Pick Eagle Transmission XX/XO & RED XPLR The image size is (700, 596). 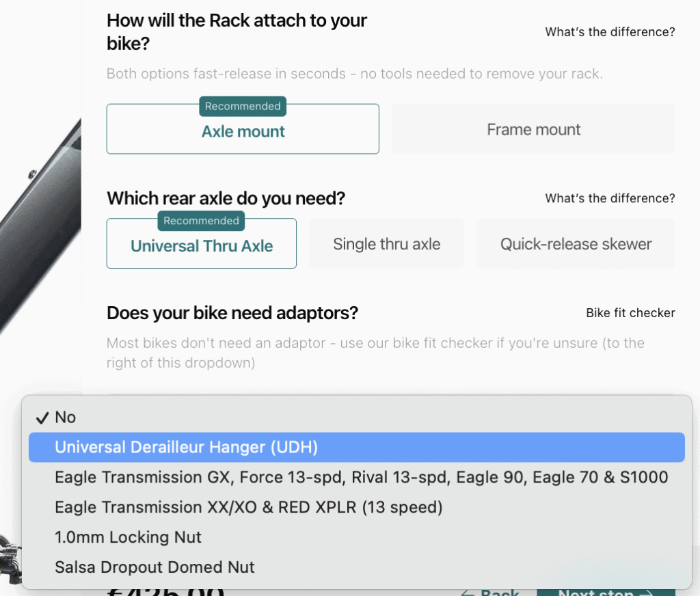coord(249,507)
